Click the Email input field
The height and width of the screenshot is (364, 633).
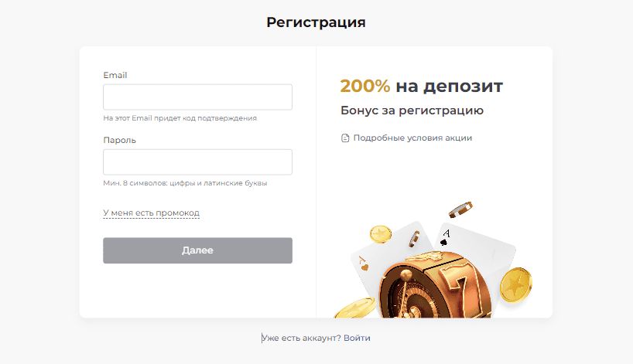(197, 97)
